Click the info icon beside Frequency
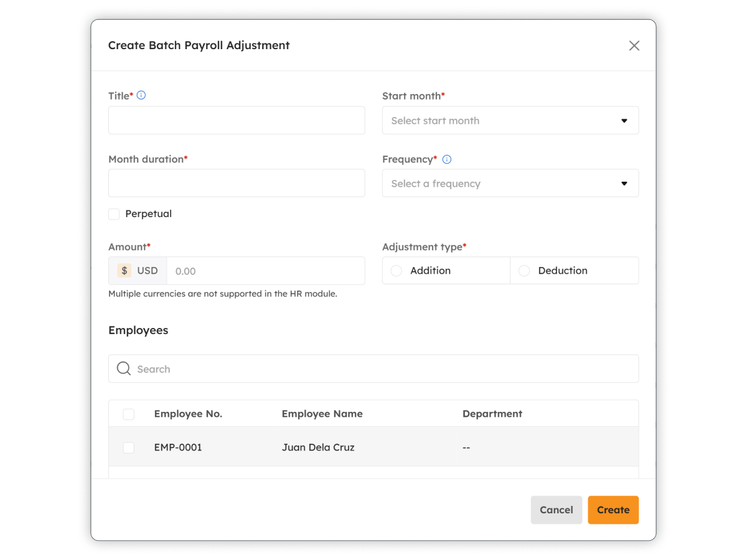Screen dimensions: 747x560 (447, 159)
